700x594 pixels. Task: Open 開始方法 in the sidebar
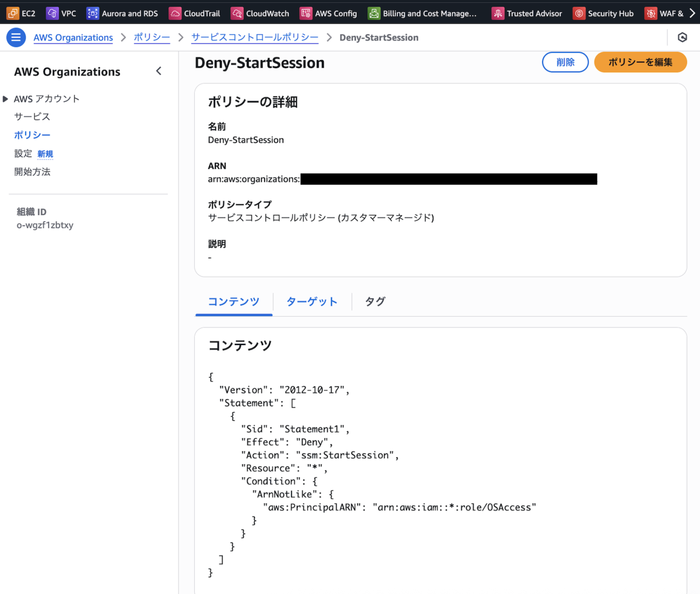(x=32, y=172)
